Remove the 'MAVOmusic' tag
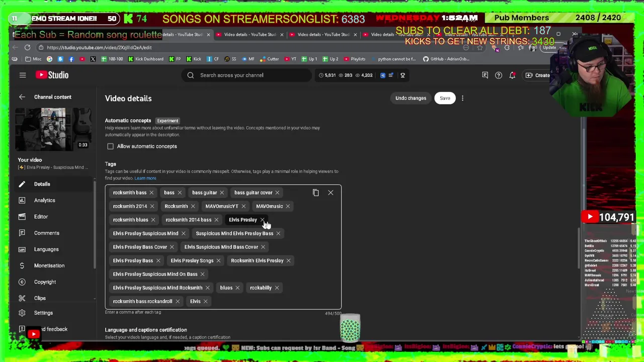The width and height of the screenshot is (644, 362). coord(288,206)
